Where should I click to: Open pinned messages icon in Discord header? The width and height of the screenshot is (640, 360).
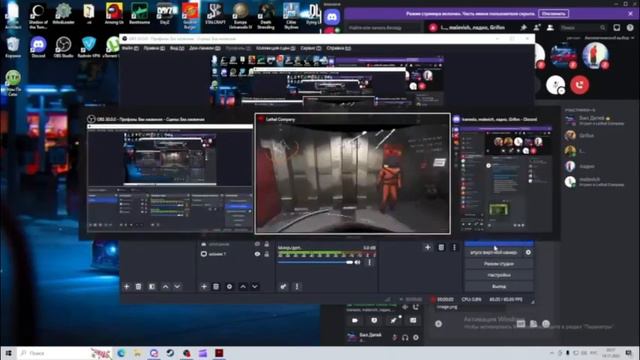pyautogui.click(x=523, y=28)
